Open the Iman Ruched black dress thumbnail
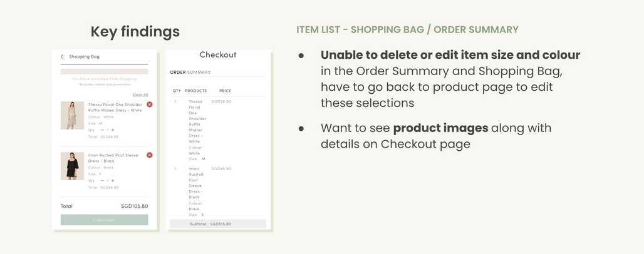This screenshot has width=644, height=254. [x=72, y=166]
